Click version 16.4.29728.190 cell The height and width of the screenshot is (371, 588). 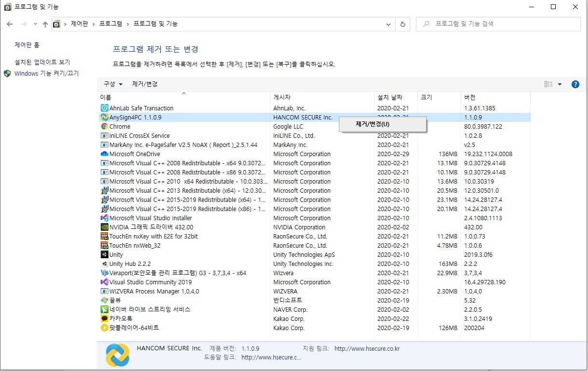(x=485, y=282)
